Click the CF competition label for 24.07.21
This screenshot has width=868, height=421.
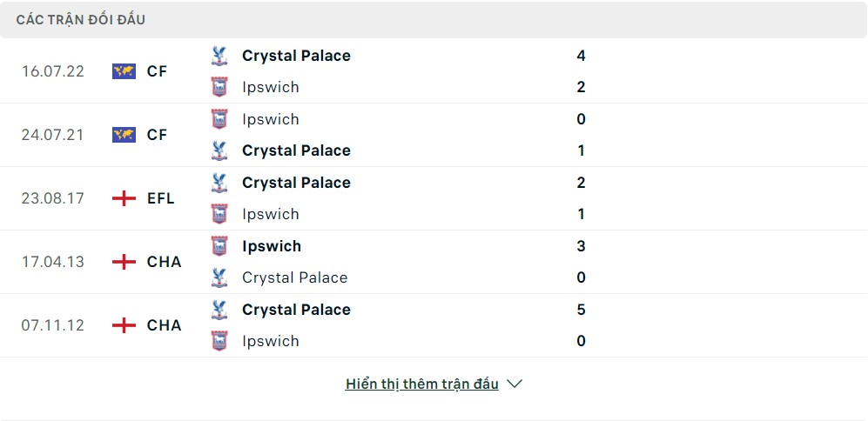point(158,135)
